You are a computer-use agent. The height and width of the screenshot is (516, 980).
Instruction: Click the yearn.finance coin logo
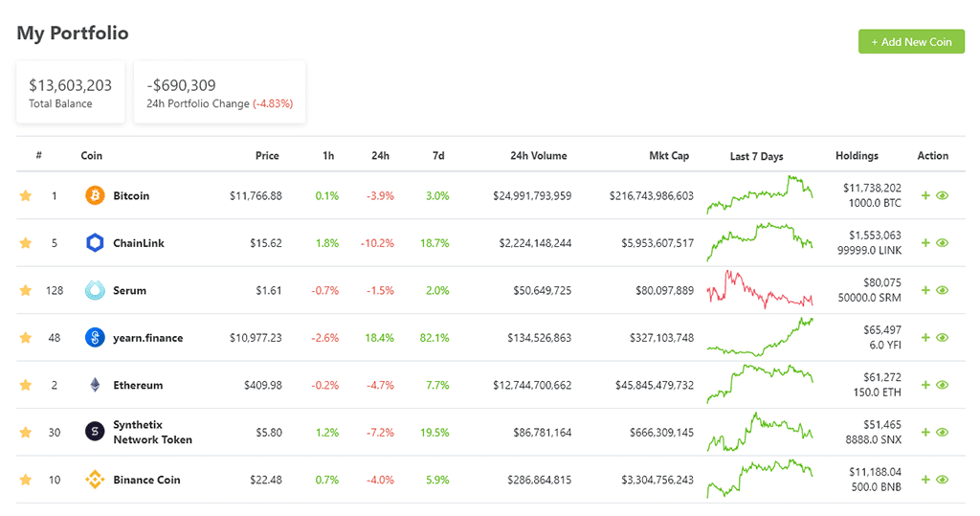click(95, 338)
